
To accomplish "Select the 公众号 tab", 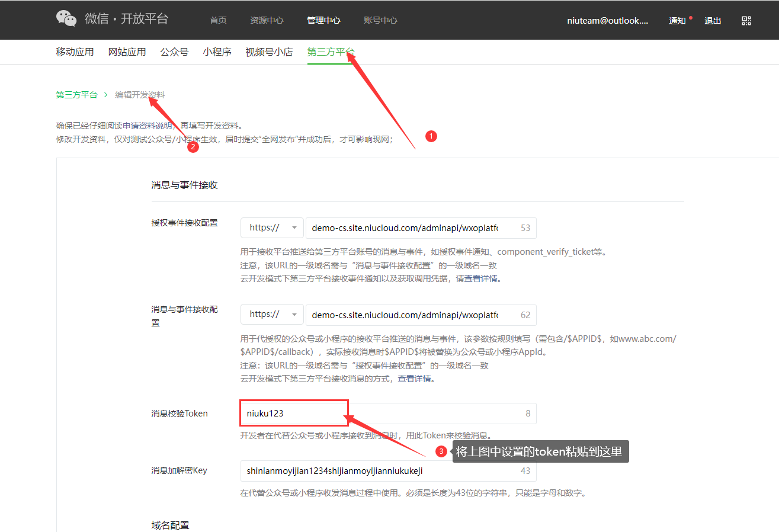I will pyautogui.click(x=174, y=52).
